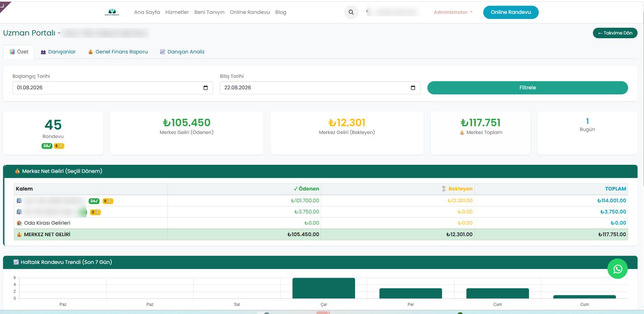
Task: Switch to the Danışanlar tab
Action: tap(58, 52)
